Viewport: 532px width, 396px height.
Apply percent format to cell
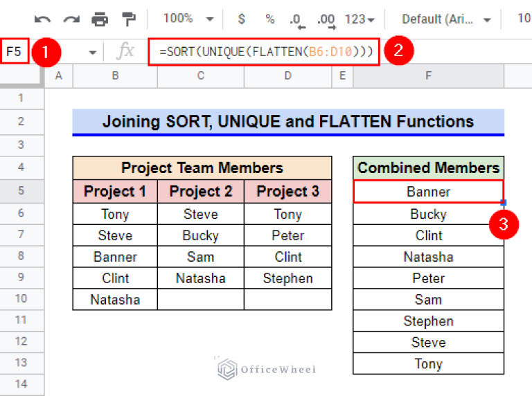(x=269, y=19)
